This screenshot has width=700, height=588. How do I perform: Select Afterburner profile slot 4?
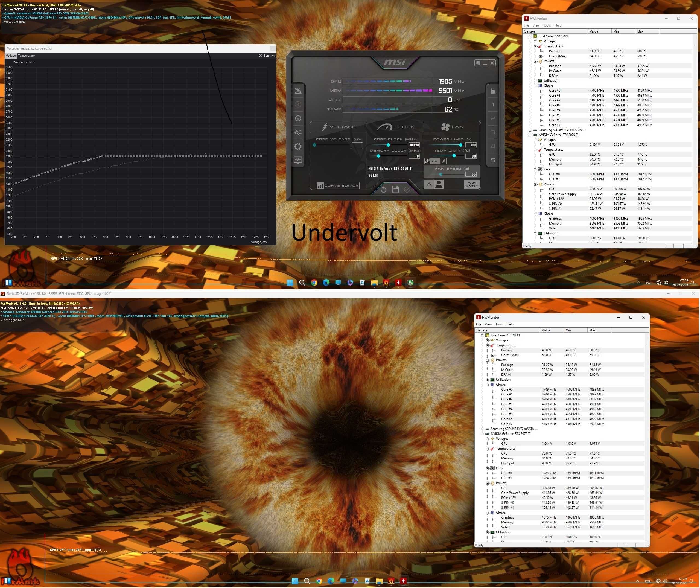click(493, 146)
